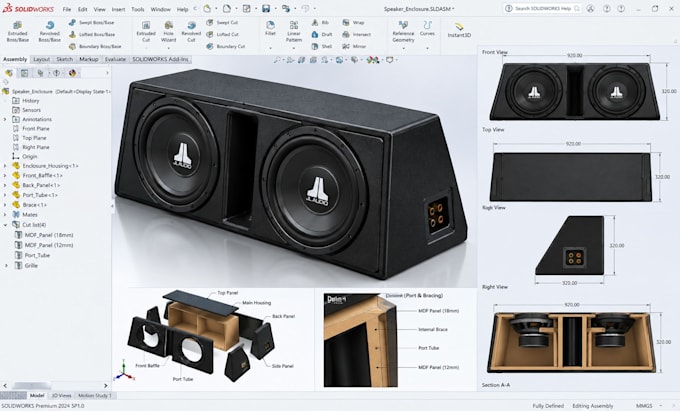Viewport: 680px width, 411px height.
Task: Open the Reference Geometry tool
Action: coord(403,31)
